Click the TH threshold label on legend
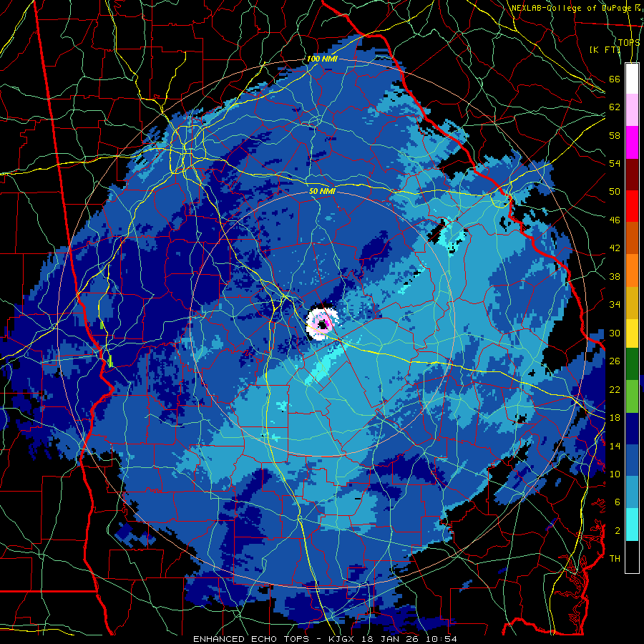Screen dimensions: 644x644 615,559
